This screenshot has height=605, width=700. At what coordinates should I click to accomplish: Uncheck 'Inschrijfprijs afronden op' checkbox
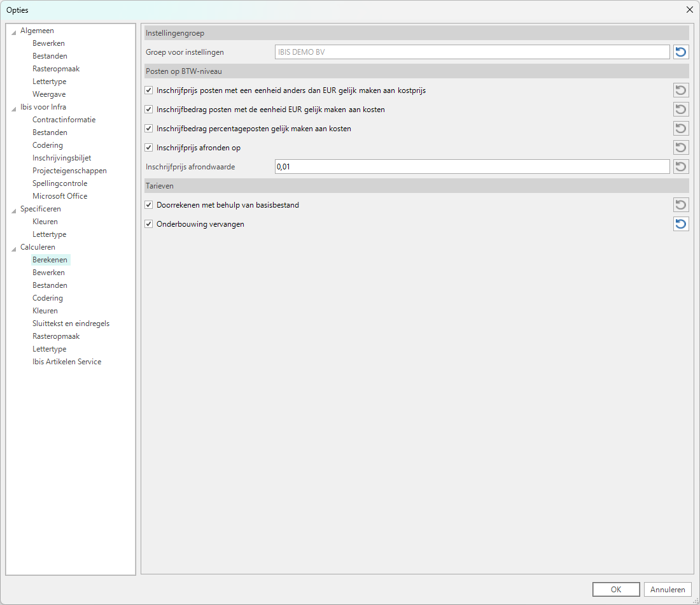(x=149, y=148)
